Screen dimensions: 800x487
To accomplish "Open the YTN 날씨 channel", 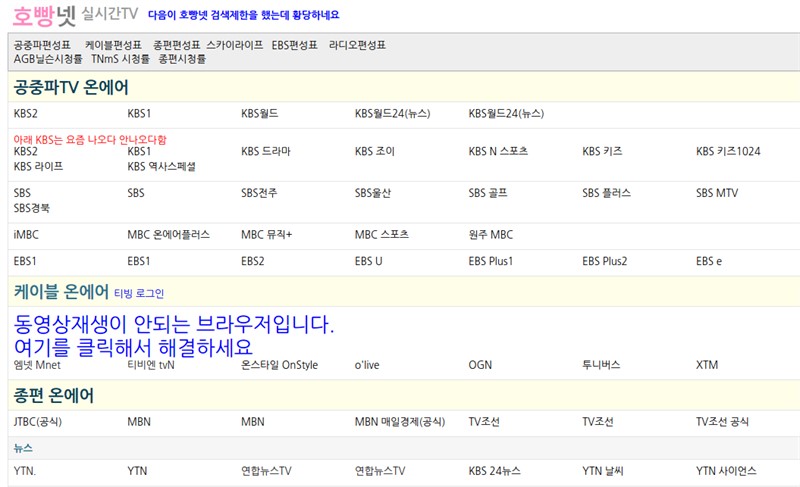I will coord(603,471).
